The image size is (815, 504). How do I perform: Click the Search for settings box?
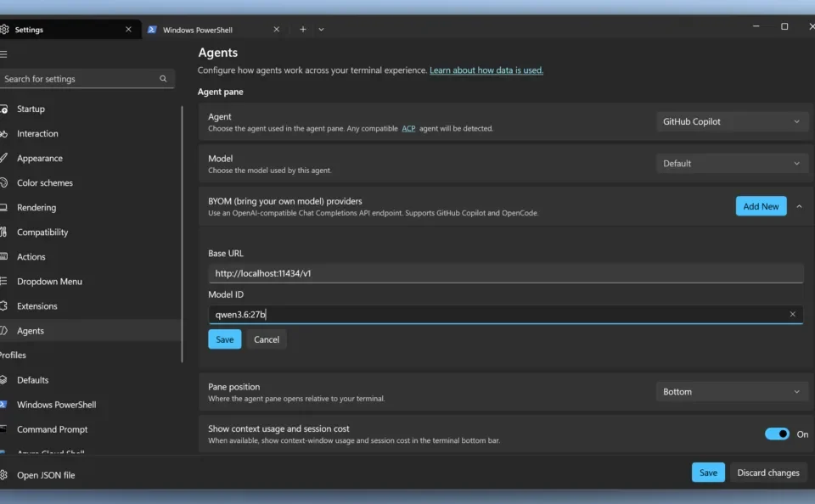87,78
